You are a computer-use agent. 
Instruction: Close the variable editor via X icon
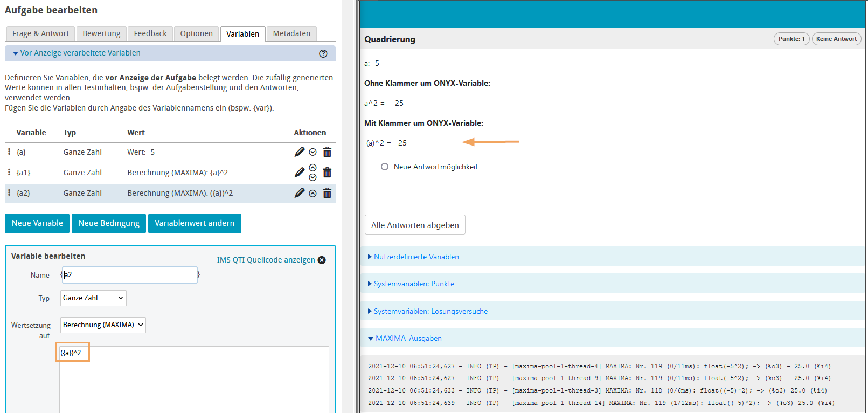(x=322, y=260)
